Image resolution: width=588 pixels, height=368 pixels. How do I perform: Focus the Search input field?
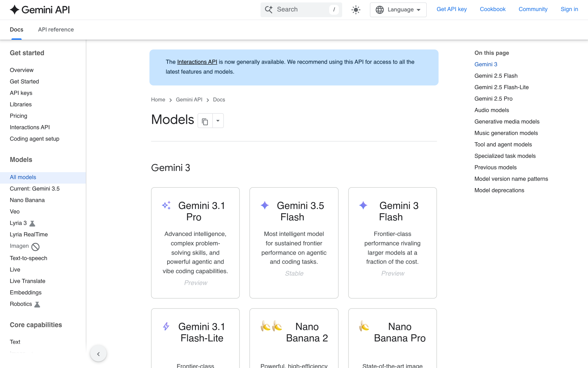(x=301, y=10)
